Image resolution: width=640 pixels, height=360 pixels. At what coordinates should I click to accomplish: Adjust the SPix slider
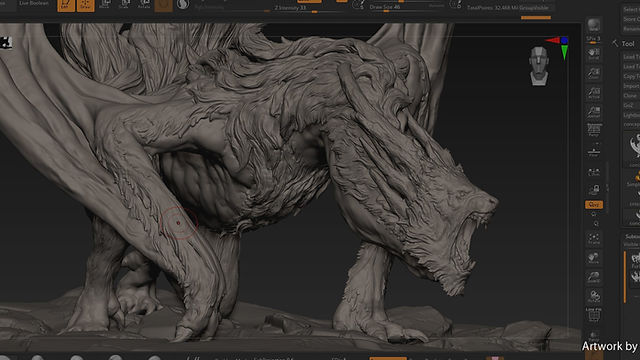click(x=593, y=40)
